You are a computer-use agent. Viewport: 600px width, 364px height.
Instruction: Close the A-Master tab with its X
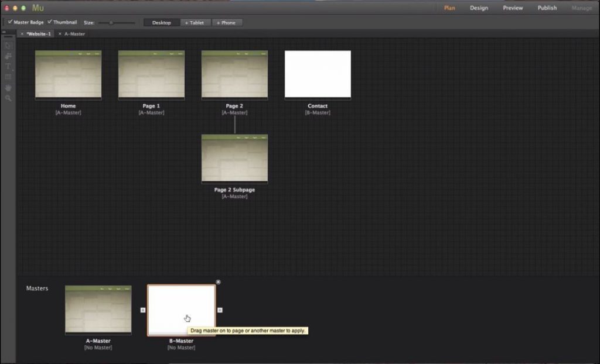coord(60,33)
